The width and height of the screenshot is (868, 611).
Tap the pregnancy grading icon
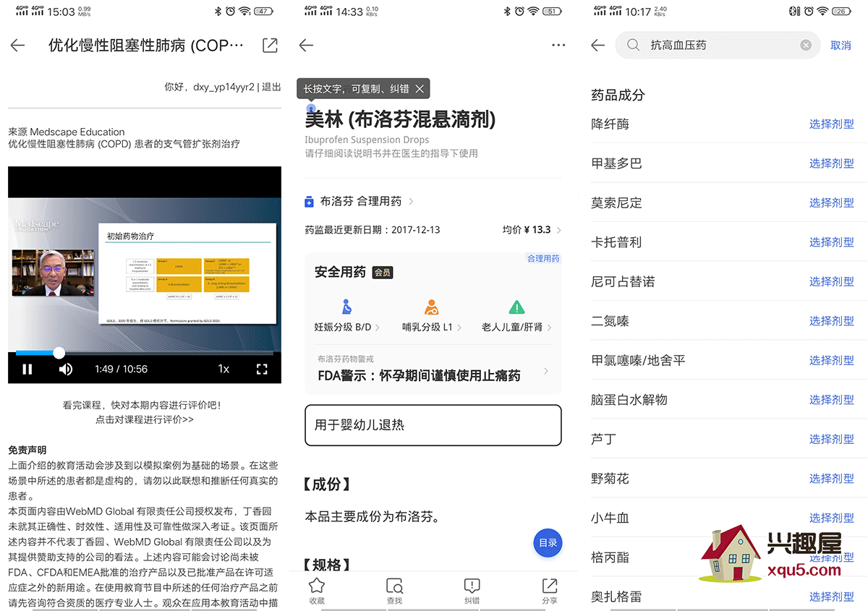pyautogui.click(x=346, y=307)
